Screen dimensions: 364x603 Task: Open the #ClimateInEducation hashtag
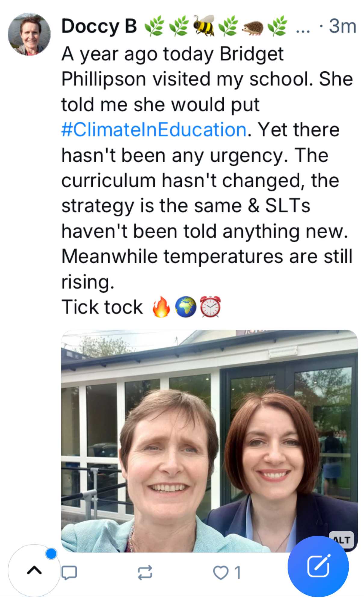pos(154,130)
